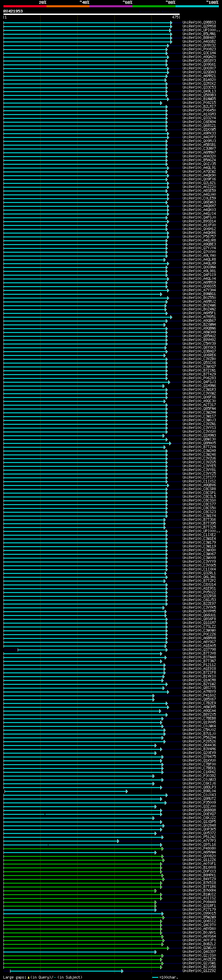Click the green alignment bar for UniRef100_Q2WGJ0
222x980 pixels.
[x=86, y=948]
